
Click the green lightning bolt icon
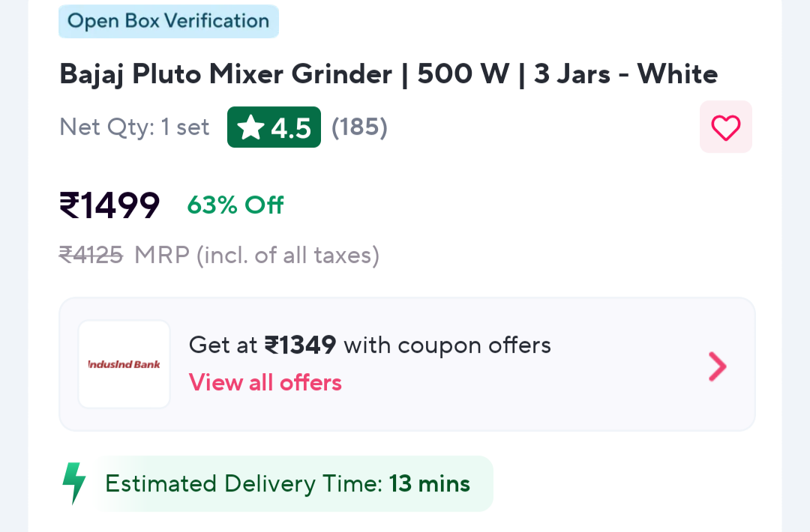[73, 483]
